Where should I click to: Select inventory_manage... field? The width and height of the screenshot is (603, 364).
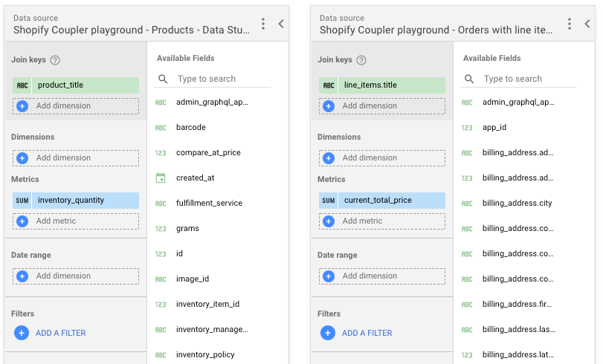[x=213, y=329]
